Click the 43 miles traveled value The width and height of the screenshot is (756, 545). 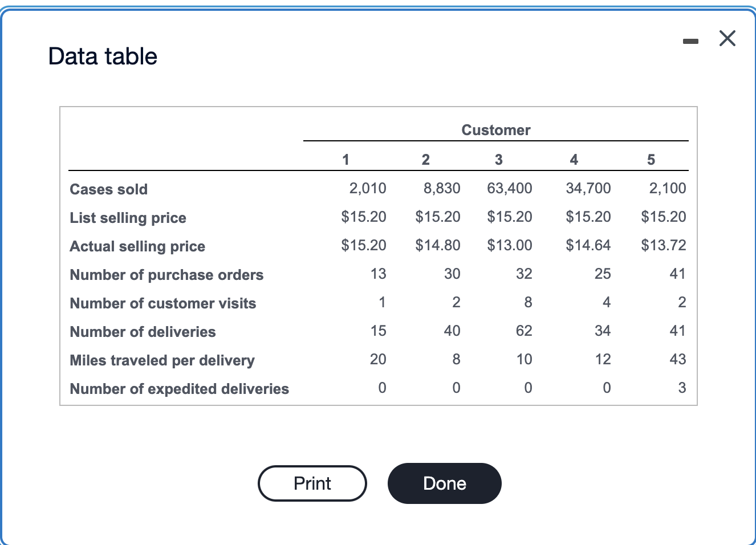(x=677, y=359)
